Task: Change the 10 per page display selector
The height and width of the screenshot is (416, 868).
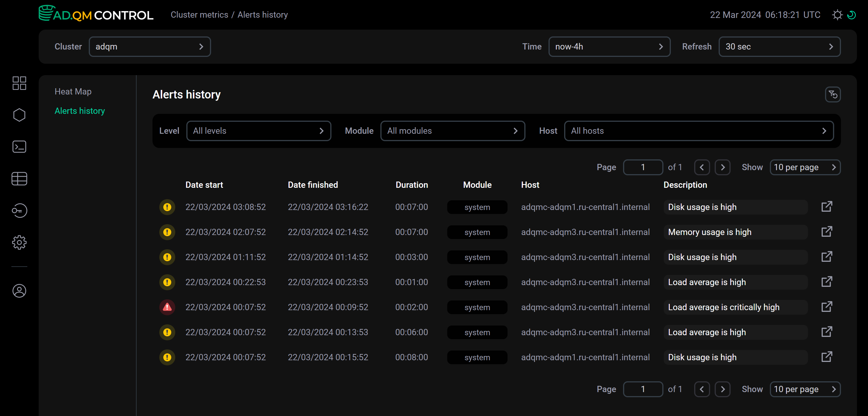Action: [x=805, y=167]
